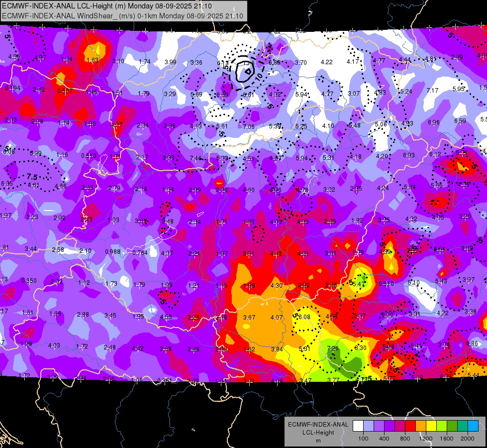Click the wind shear value 7.26

click(x=333, y=348)
